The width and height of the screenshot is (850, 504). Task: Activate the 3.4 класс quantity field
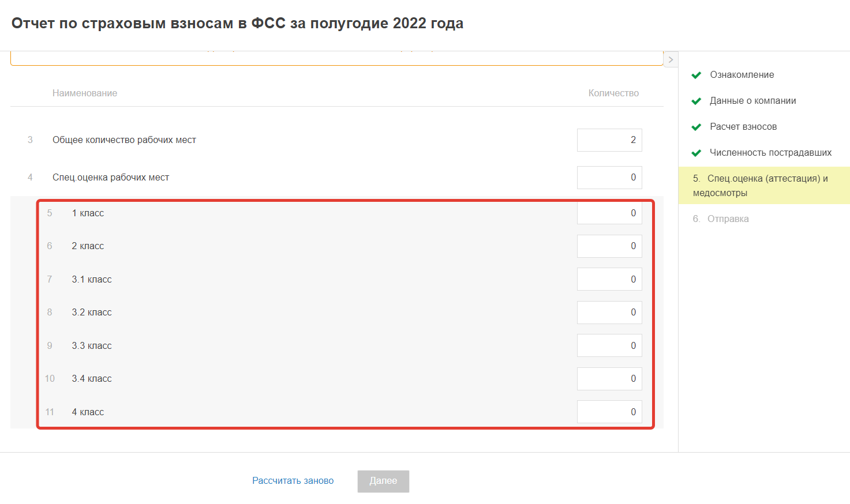click(609, 379)
